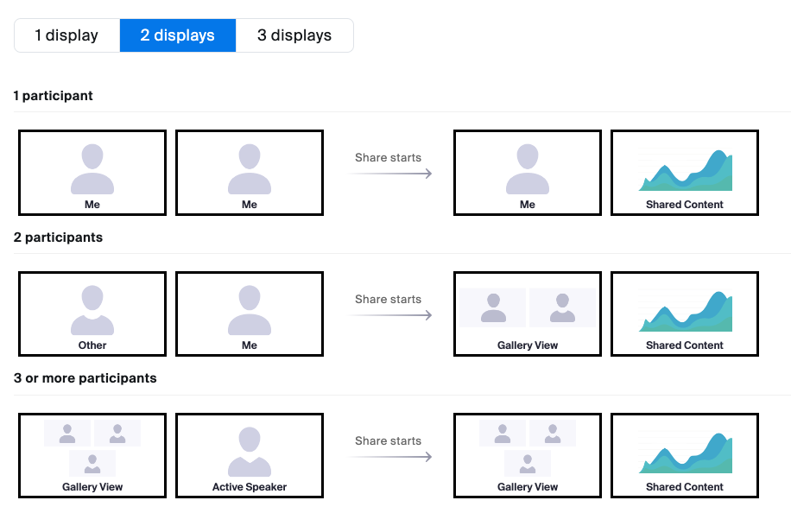Screen dimensions: 791x532
Task: Switch to the 1 display tab
Action: (66, 35)
